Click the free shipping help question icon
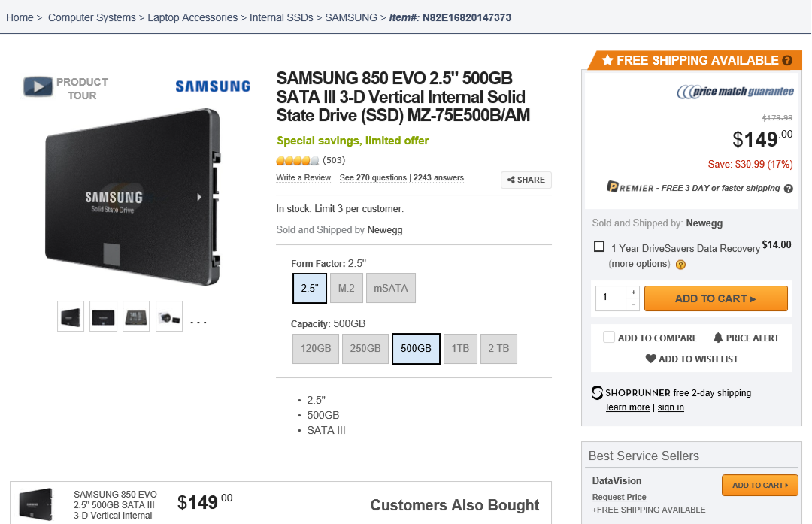Viewport: 812px width, 524px height. click(x=787, y=61)
